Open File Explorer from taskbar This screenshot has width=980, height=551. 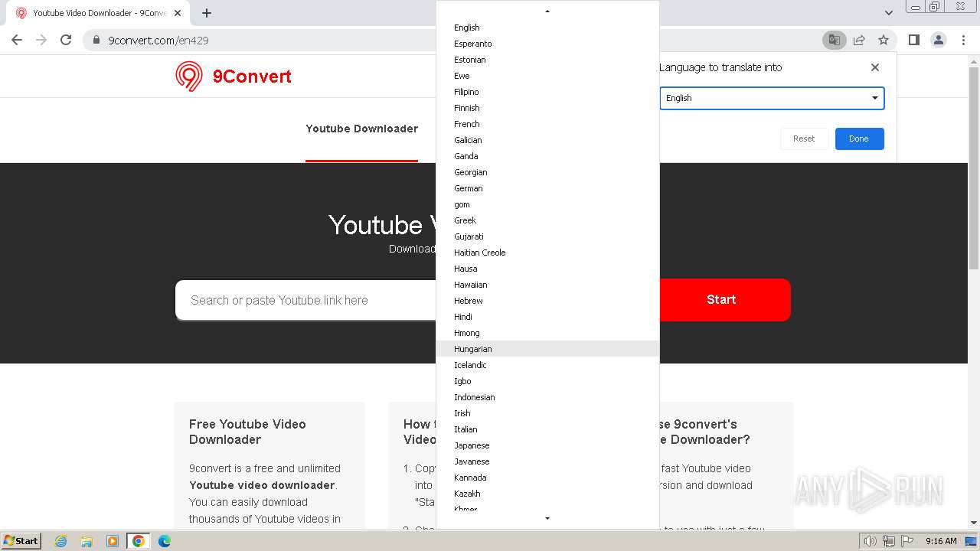pyautogui.click(x=87, y=541)
